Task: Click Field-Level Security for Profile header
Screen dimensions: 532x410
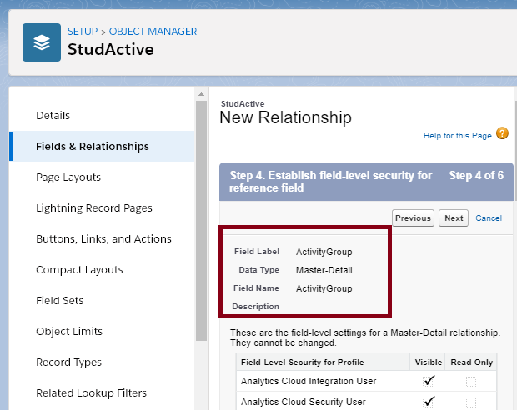Action: pyautogui.click(x=303, y=362)
